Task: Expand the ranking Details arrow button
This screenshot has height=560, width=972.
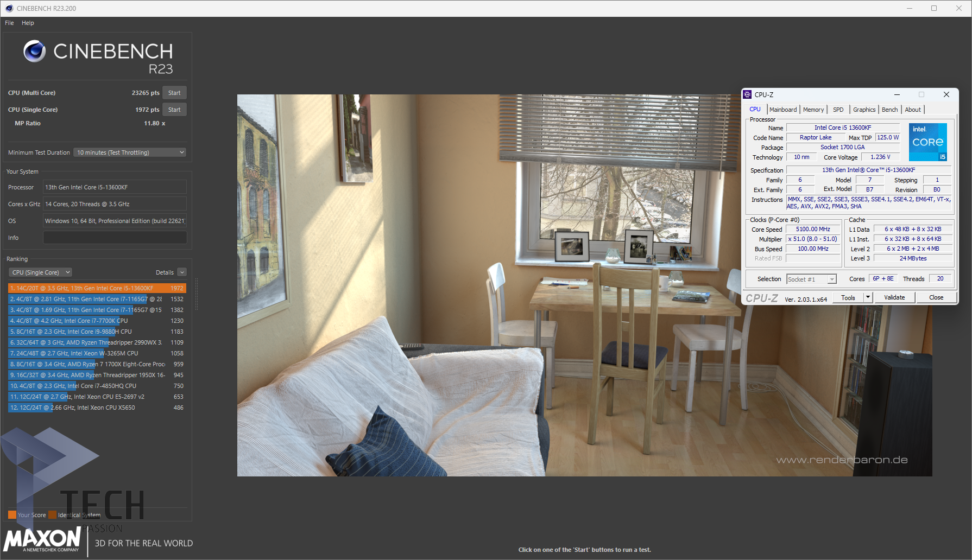Action: (182, 272)
